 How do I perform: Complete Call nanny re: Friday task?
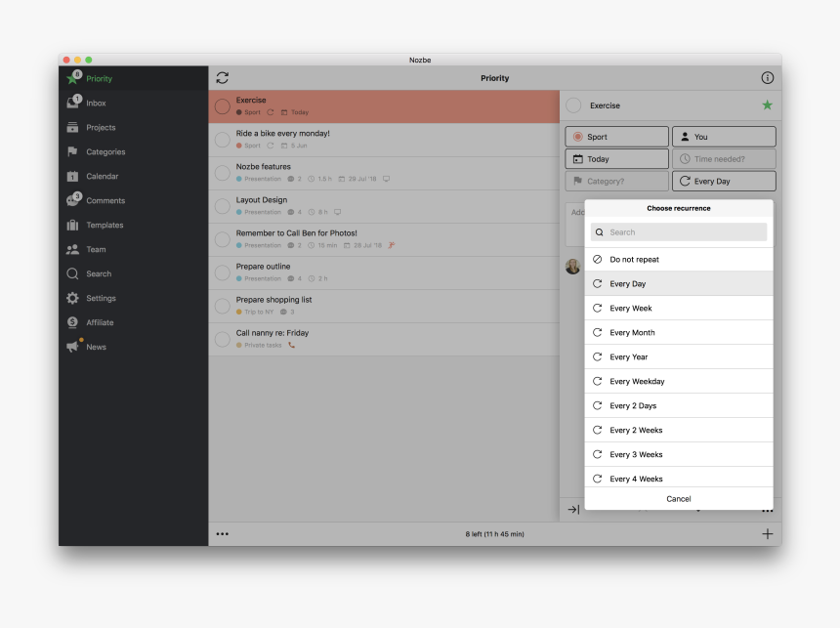point(223,339)
